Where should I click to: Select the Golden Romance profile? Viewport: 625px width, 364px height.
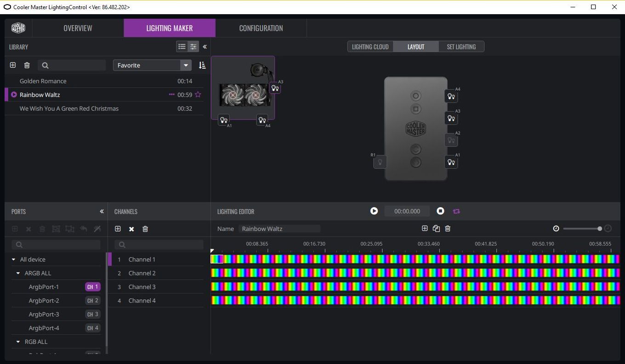point(104,81)
